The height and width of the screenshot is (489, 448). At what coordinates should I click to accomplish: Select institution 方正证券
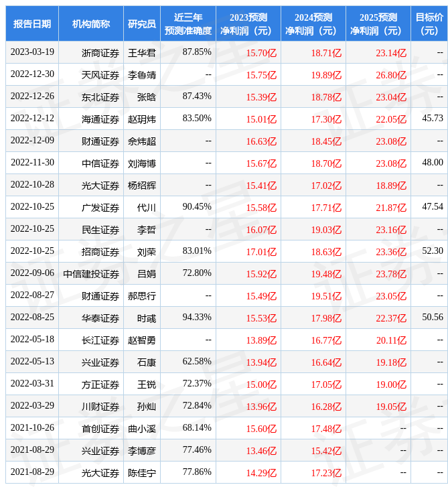pos(100,385)
